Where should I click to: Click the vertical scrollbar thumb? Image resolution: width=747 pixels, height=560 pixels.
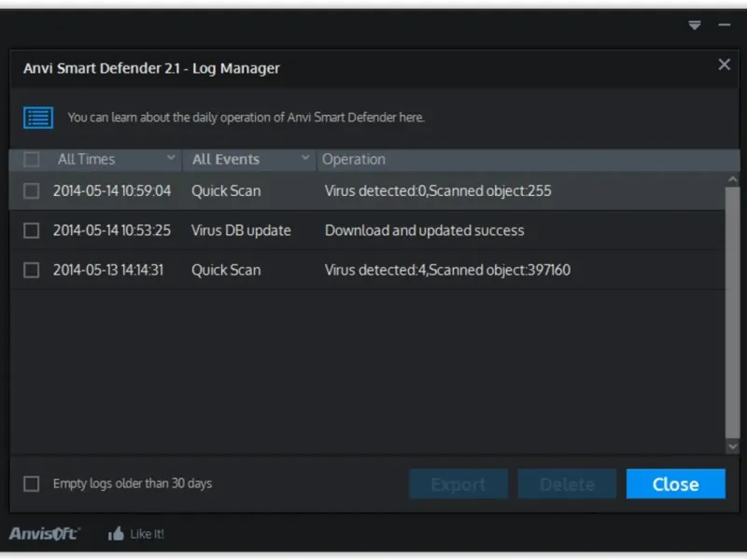[x=732, y=312]
